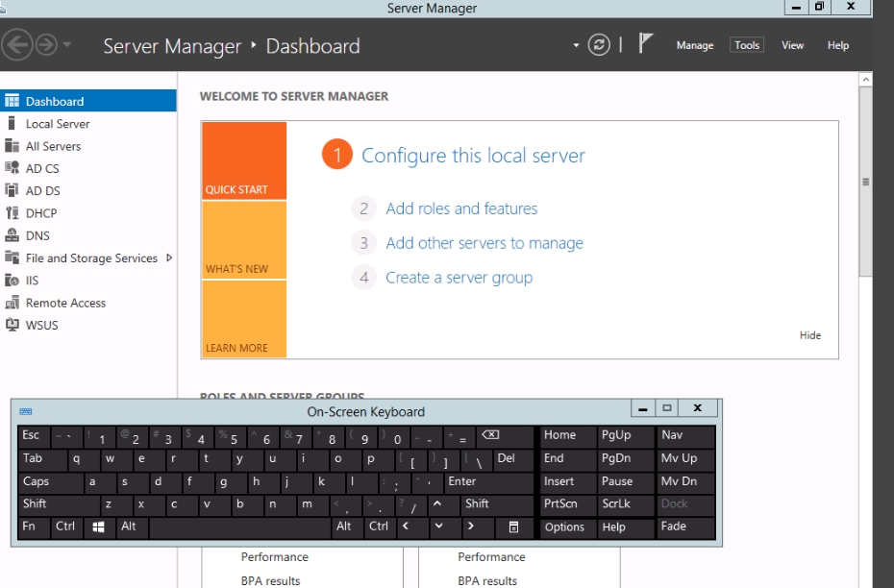Screen dimensions: 894x588
Task: Open the Manage menu
Action: tap(694, 45)
